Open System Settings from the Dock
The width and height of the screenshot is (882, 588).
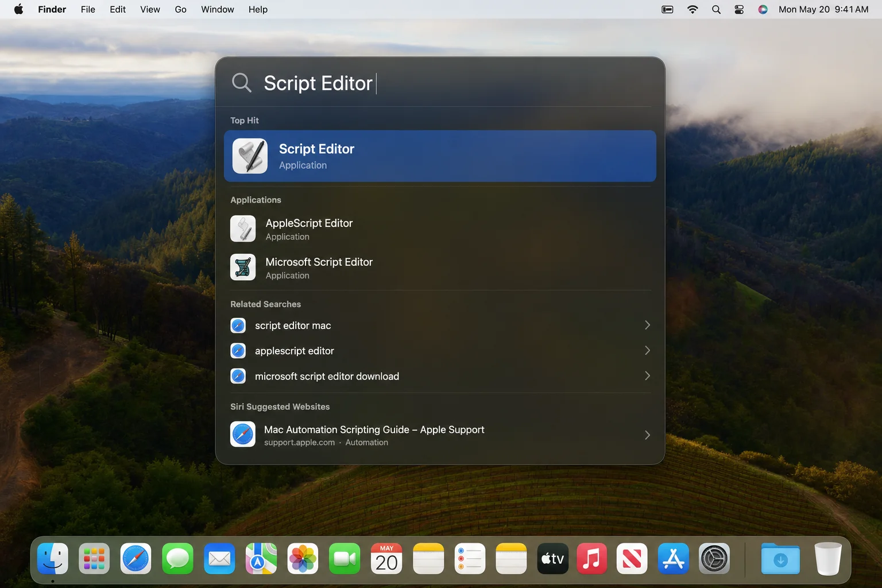714,559
